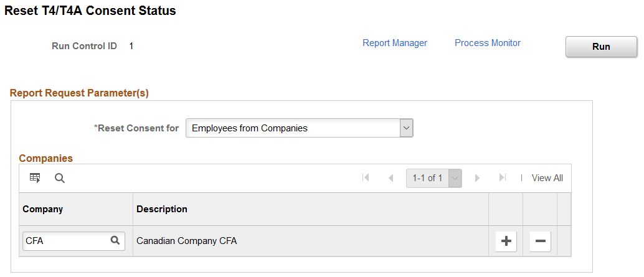Click the Find icon in Companies grid
The height and width of the screenshot is (277, 644).
pos(60,178)
